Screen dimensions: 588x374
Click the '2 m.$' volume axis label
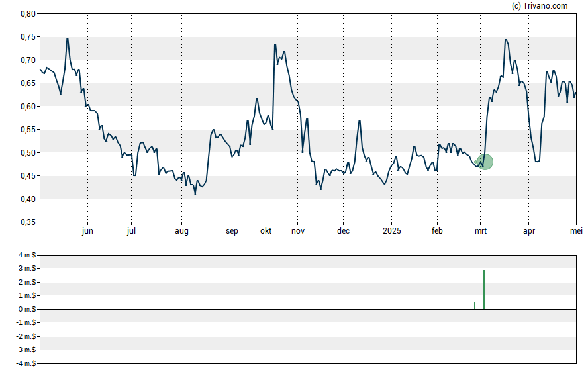27,282
